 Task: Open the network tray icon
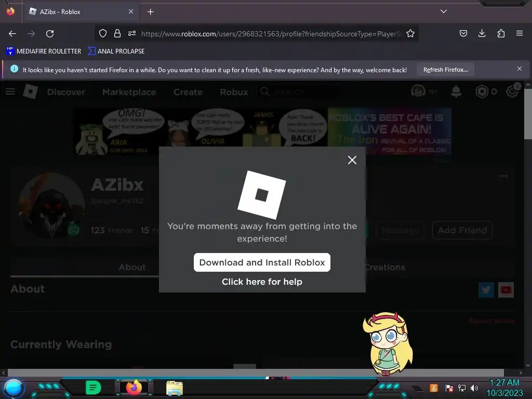(461, 388)
